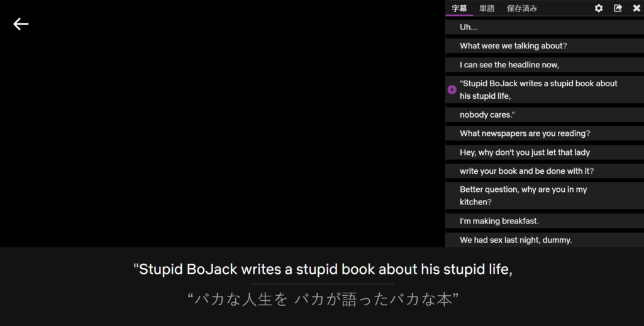644x326 pixels.
Task: Switch to the 字幕 tab
Action: [460, 8]
